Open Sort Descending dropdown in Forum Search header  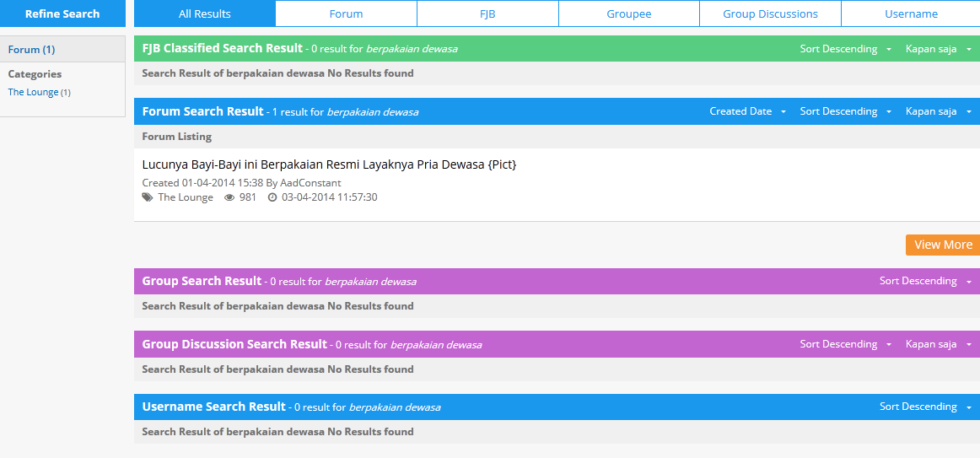click(x=846, y=111)
